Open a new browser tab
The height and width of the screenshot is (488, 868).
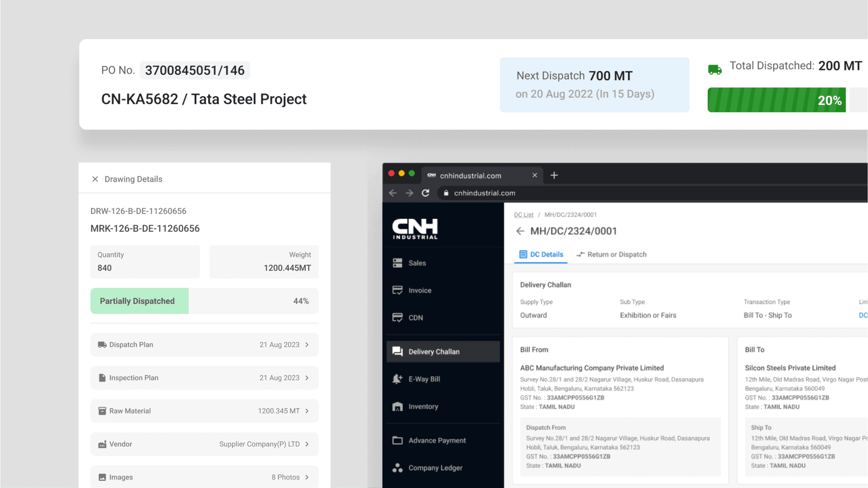click(x=554, y=175)
